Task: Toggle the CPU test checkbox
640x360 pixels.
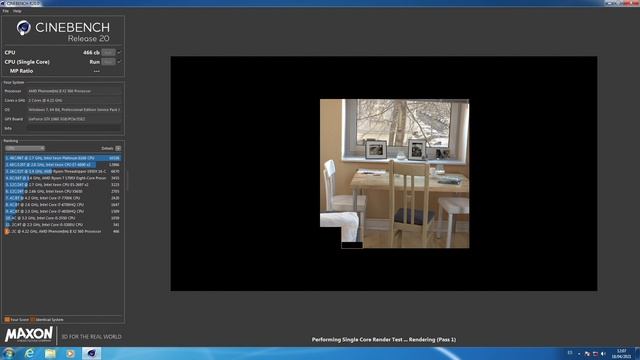Action: (x=119, y=52)
